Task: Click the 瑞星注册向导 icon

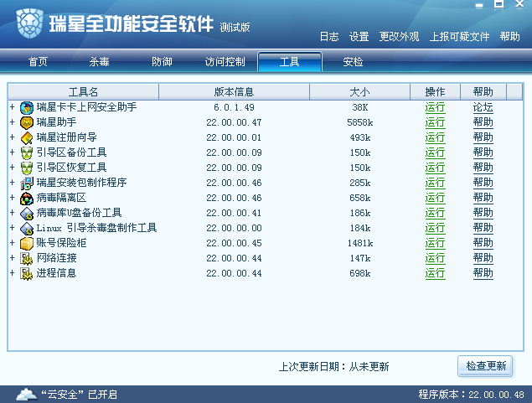Action: [x=27, y=137]
